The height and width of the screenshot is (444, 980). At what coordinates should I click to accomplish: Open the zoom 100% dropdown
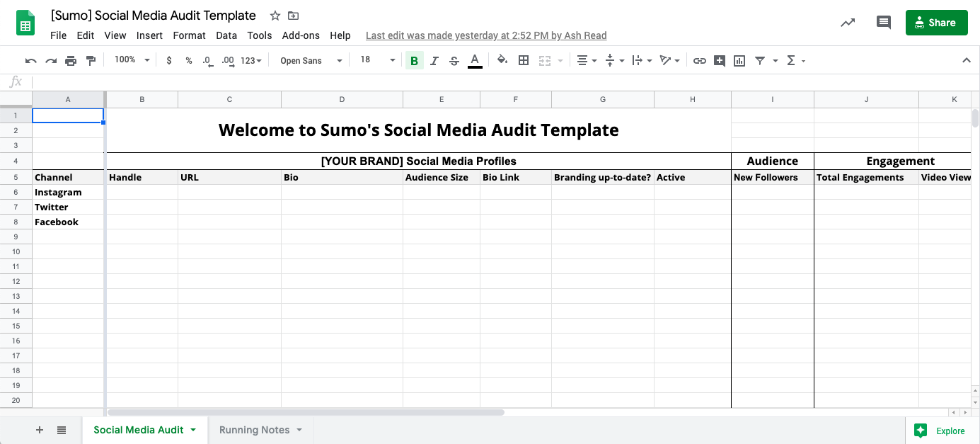point(132,60)
